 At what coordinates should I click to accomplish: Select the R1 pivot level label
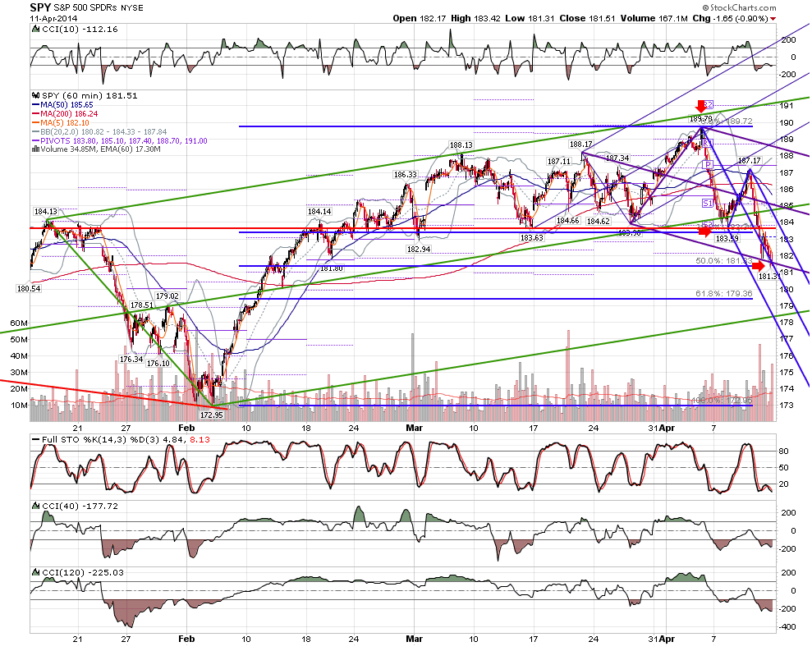pos(708,142)
